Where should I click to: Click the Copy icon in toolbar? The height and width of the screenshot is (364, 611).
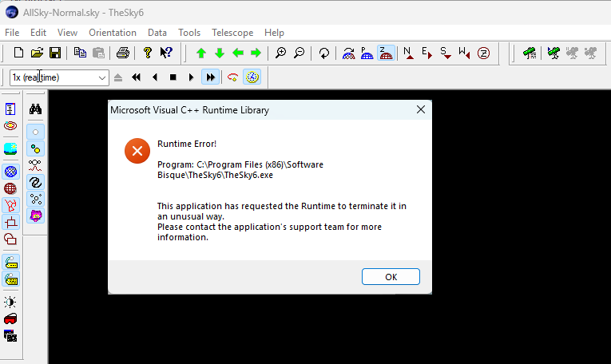(81, 53)
